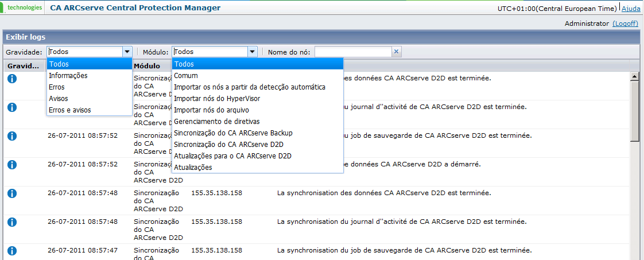644x260 pixels.
Task: Click 155.35.138.158 in the 08:57:47 row
Action: [217, 250]
